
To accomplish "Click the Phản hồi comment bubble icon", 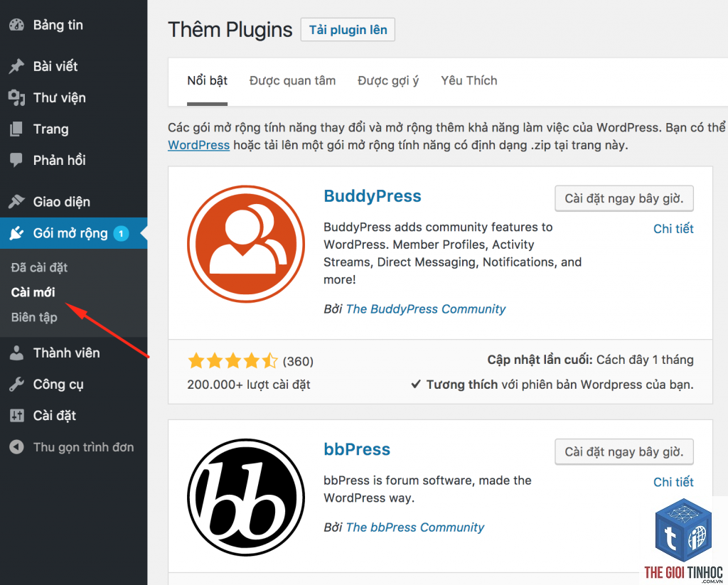I will click(16, 160).
